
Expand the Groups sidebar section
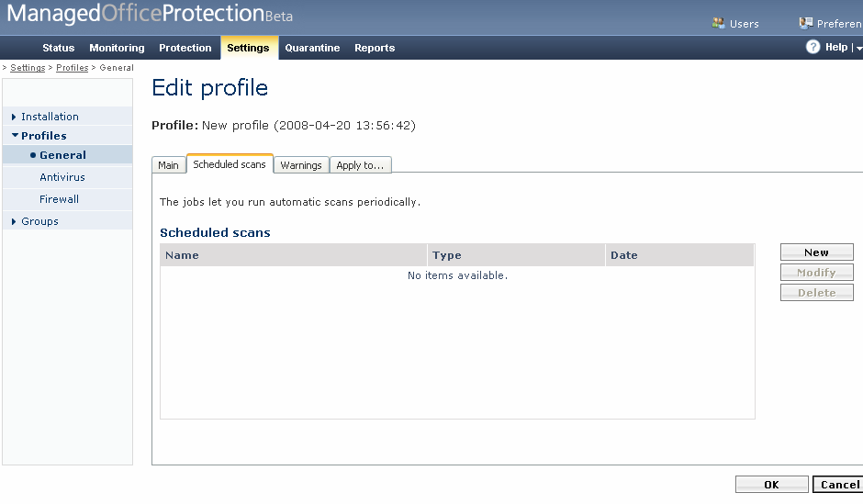pyautogui.click(x=14, y=221)
